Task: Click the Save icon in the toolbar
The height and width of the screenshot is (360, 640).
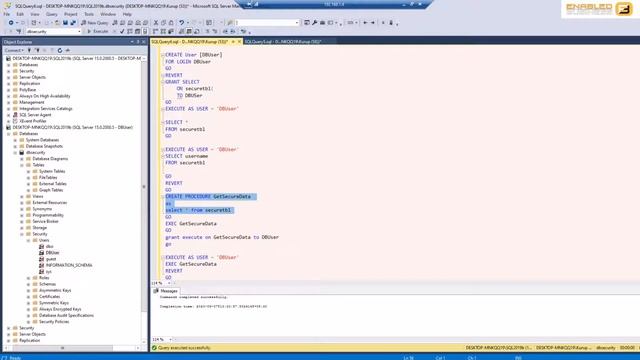Action: click(65, 23)
